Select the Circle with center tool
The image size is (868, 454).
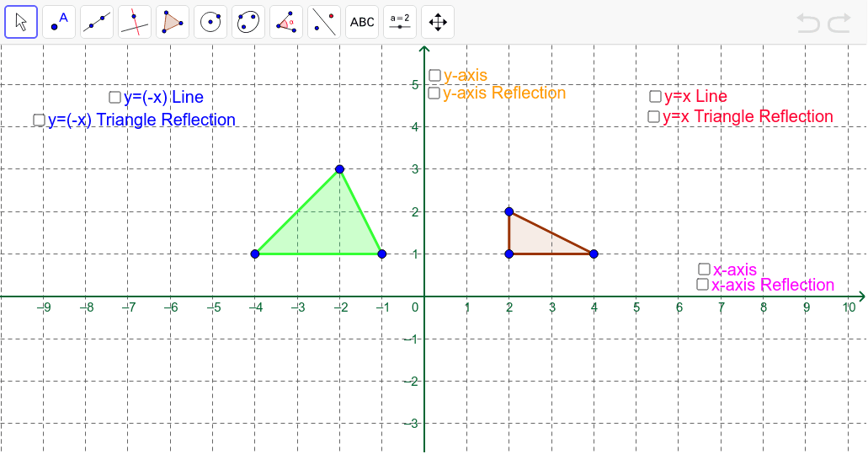pyautogui.click(x=210, y=22)
